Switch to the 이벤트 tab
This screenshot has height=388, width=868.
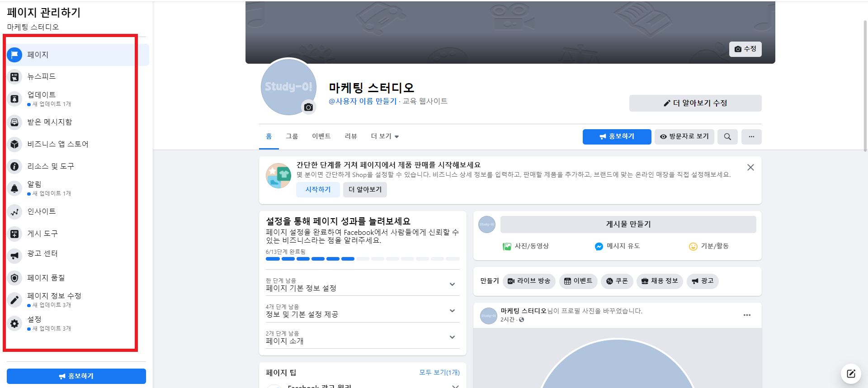[x=321, y=136]
